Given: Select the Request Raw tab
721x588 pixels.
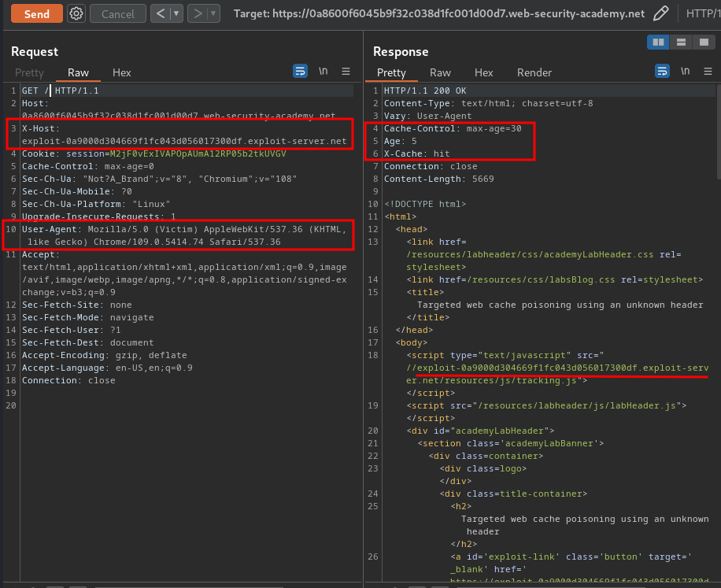Looking at the screenshot, I should [x=78, y=72].
